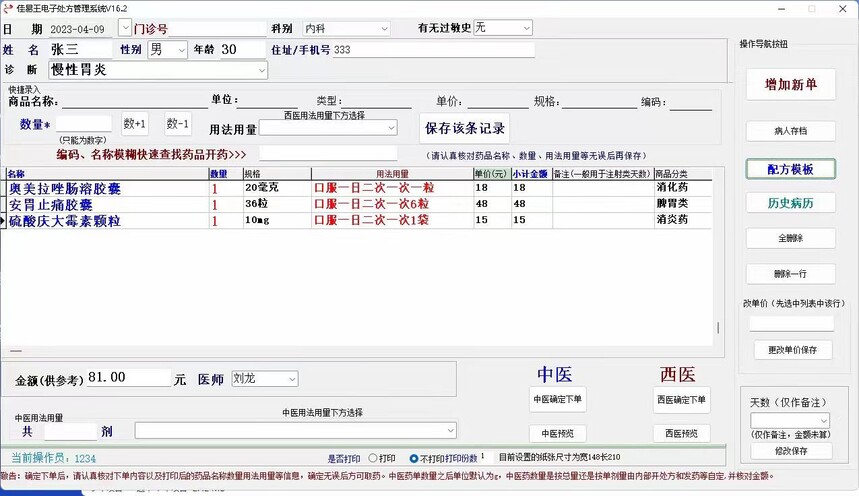This screenshot has height=496, width=859.
Task: Focus the 改单价 price change field
Action: coord(792,323)
